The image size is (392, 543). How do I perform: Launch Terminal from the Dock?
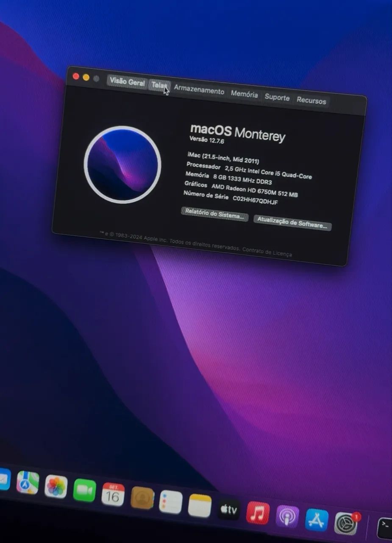(x=384, y=529)
